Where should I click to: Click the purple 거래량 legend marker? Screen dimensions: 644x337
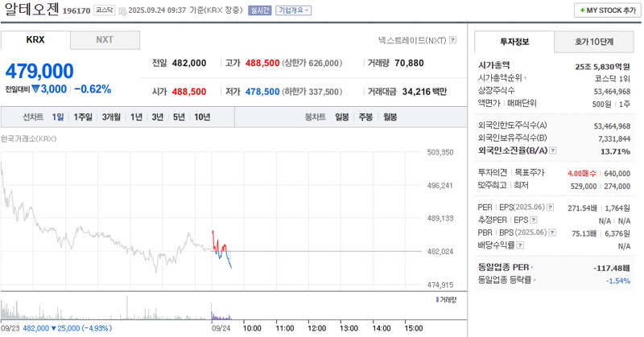point(437,300)
